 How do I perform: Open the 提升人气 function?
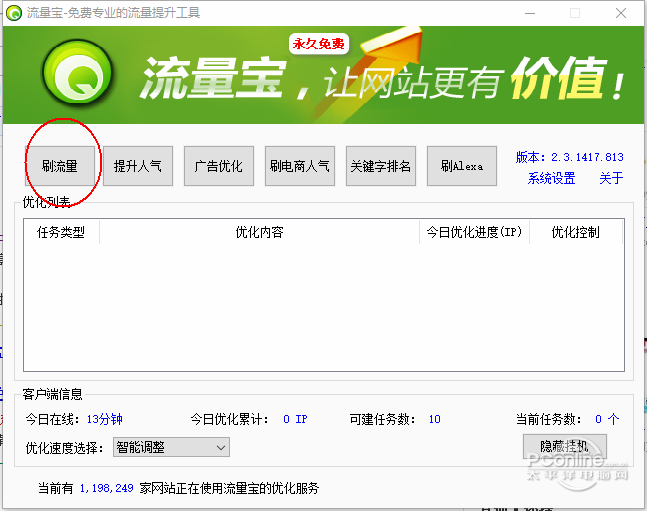click(138, 166)
